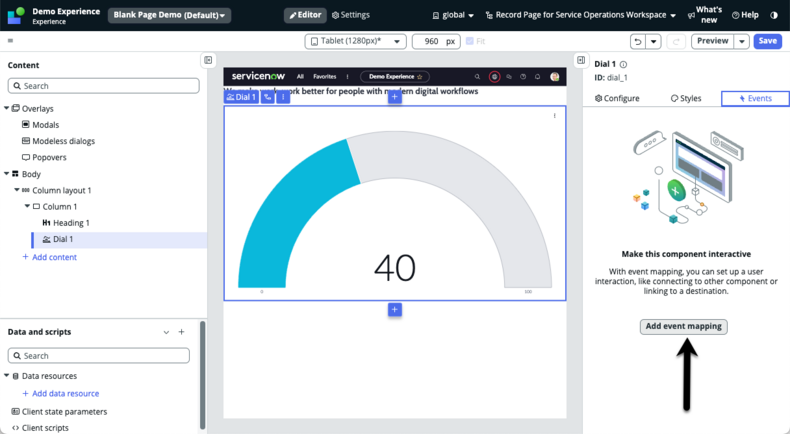
Task: Click the dial gauge showing 40
Action: click(x=395, y=212)
